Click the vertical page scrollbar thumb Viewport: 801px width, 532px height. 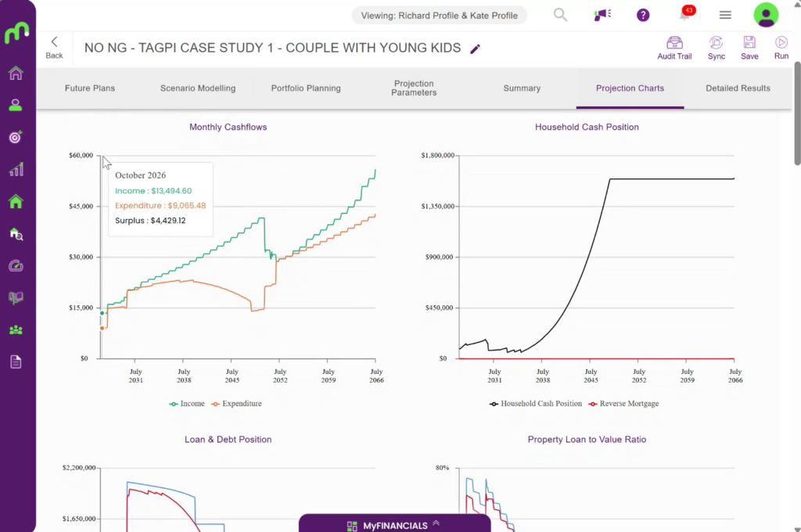coord(797,113)
